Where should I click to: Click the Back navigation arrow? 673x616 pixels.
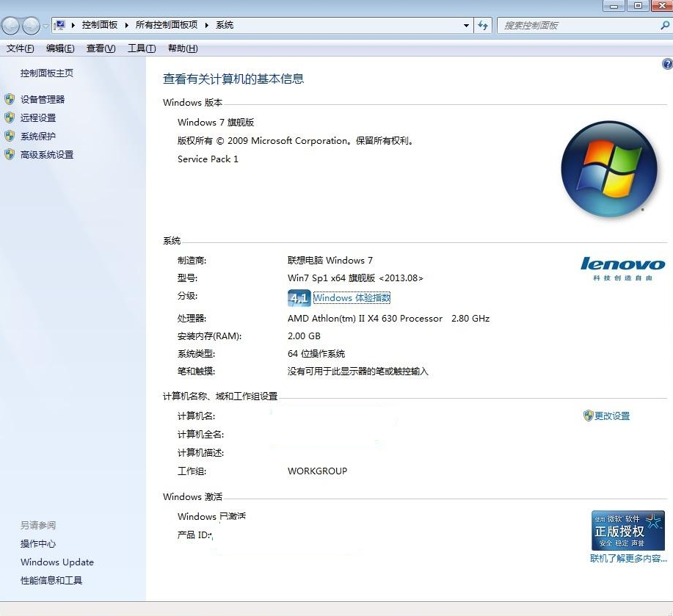(11, 24)
